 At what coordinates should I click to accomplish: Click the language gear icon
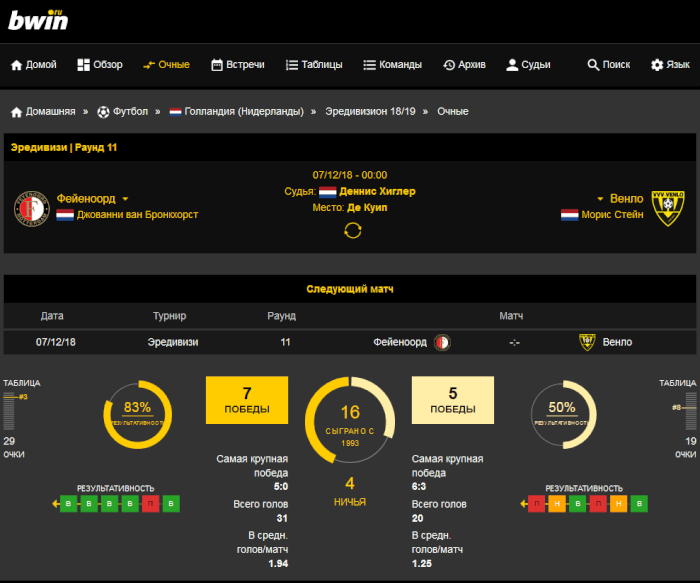[x=657, y=65]
